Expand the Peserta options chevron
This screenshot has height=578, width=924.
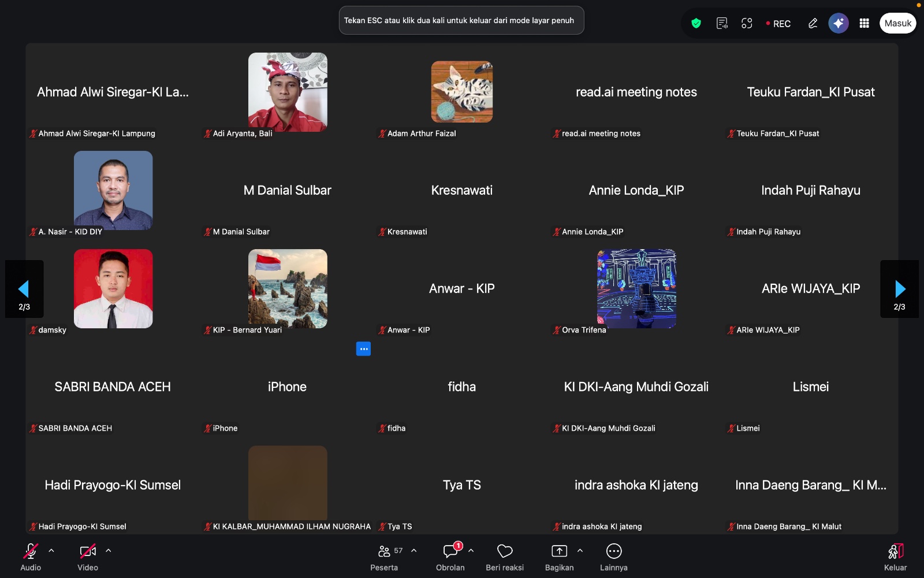click(414, 551)
